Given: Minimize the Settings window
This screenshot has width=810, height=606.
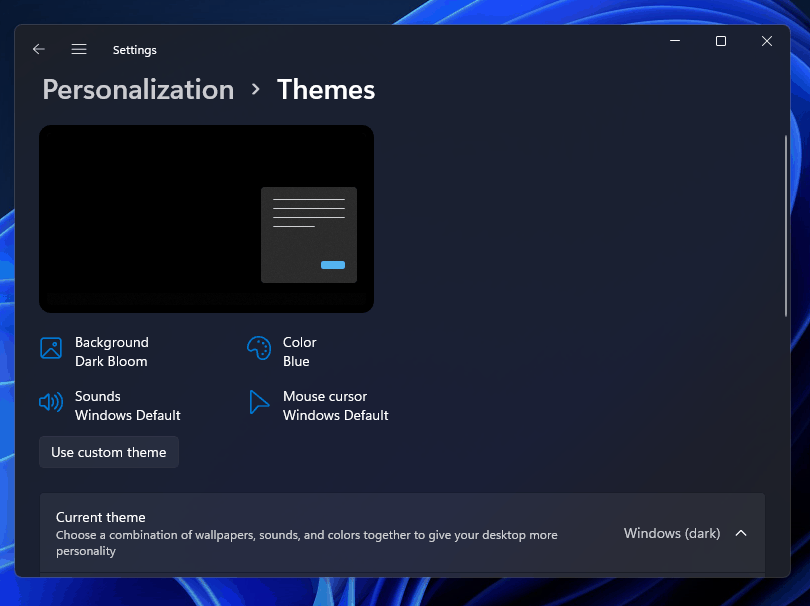Looking at the screenshot, I should tap(676, 41).
